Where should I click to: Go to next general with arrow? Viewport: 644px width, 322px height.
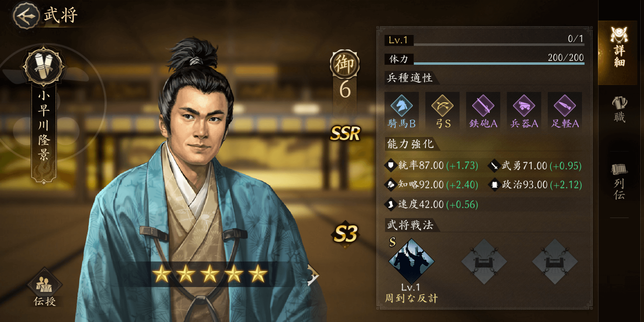313,275
